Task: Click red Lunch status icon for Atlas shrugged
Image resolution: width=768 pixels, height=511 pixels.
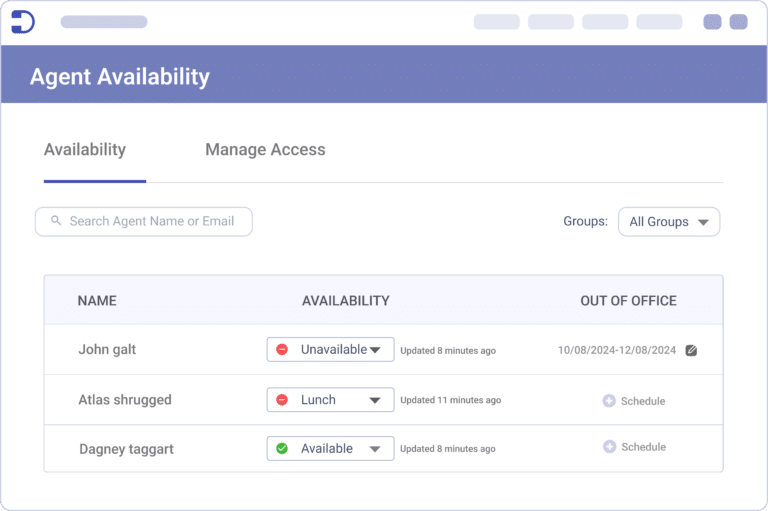Action: tap(282, 400)
